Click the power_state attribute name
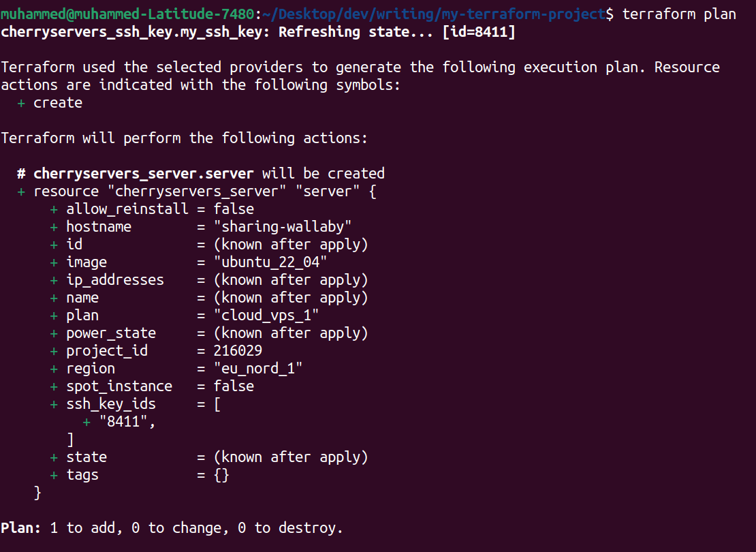Image resolution: width=756 pixels, height=552 pixels. coord(111,333)
